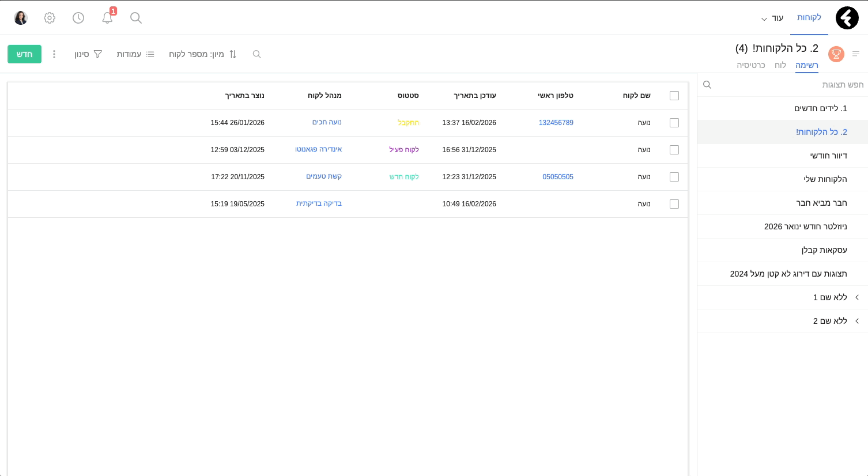Viewport: 868px width, 476px height.
Task: Check the row with phone 132456789
Action: tap(674, 123)
